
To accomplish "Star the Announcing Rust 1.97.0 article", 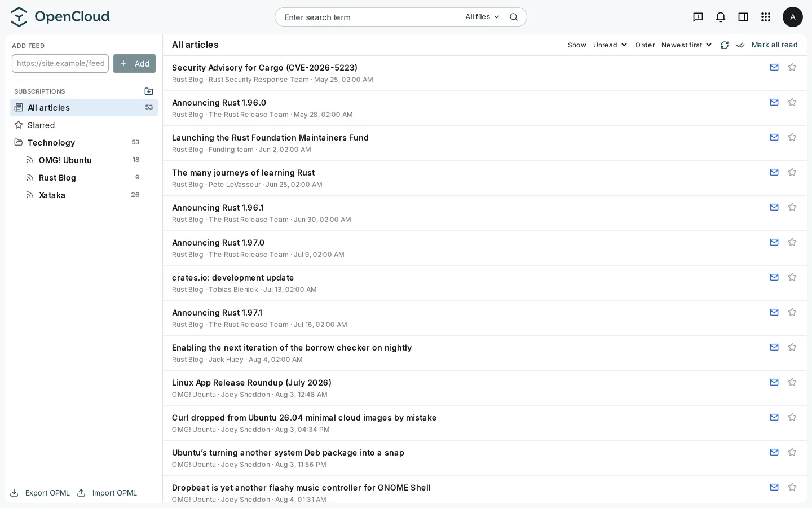I will pos(792,242).
